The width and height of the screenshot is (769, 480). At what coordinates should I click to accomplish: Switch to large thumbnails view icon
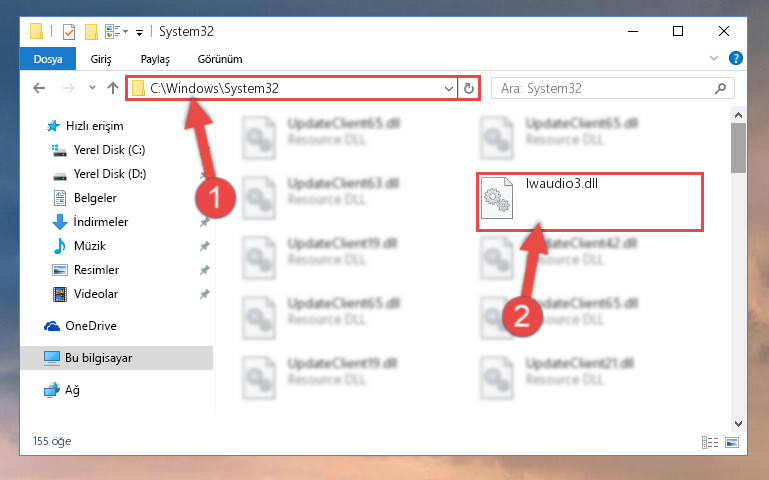(732, 442)
